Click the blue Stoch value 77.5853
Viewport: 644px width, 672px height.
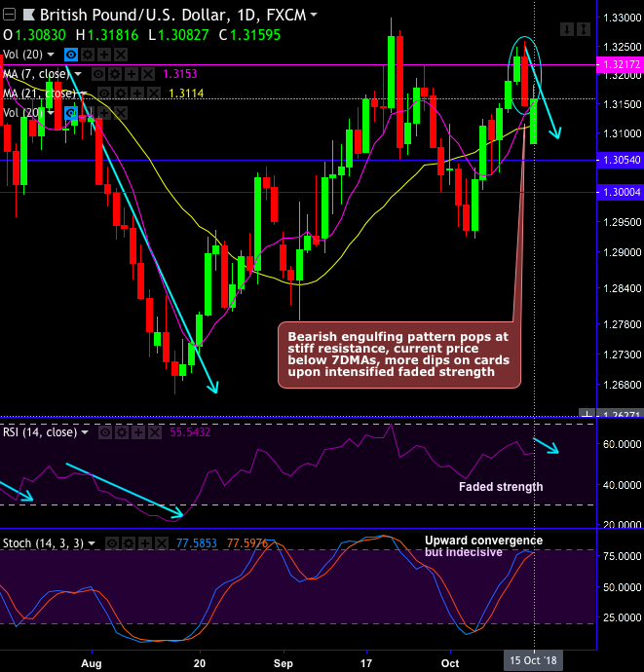pos(197,543)
